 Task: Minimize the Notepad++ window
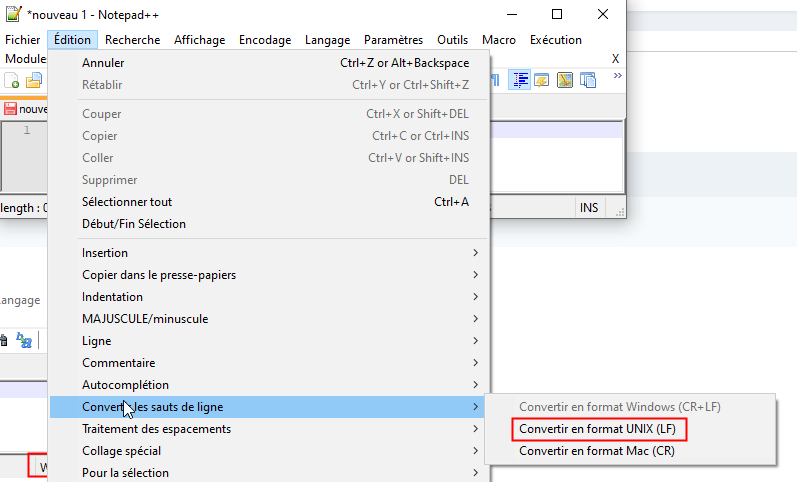512,14
